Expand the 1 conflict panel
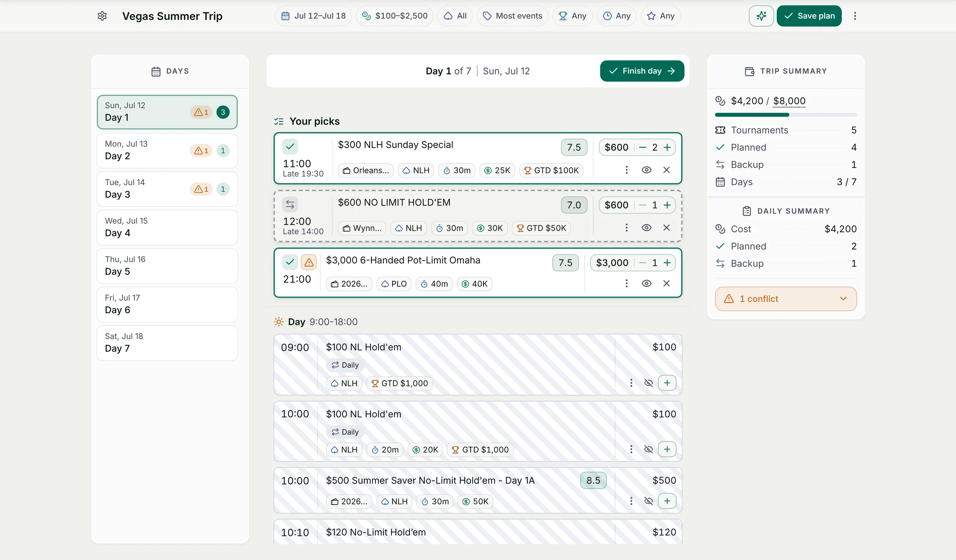Screen dimensions: 956x560 (x=786, y=299)
